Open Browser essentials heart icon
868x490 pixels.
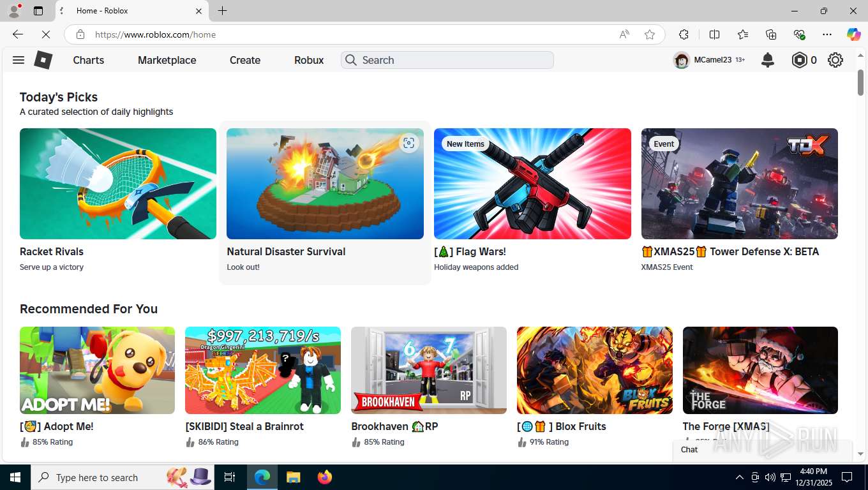coord(799,34)
